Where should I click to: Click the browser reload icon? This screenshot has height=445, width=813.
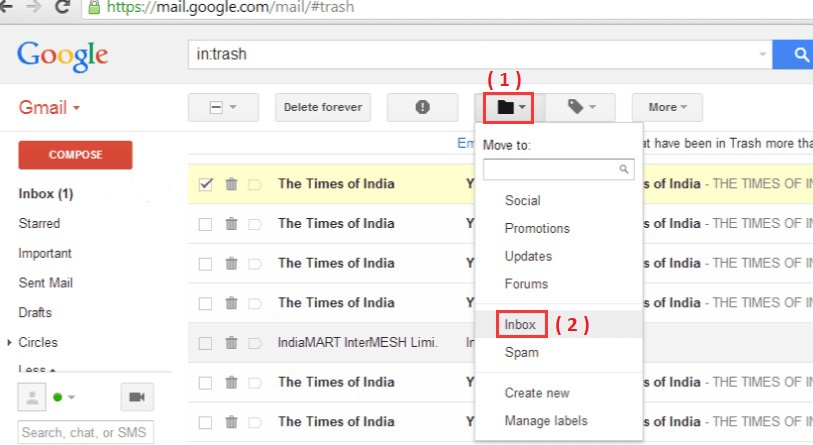click(x=62, y=7)
